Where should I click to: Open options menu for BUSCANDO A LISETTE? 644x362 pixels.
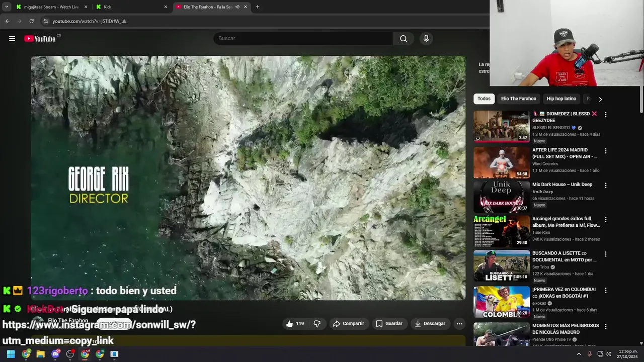605,254
